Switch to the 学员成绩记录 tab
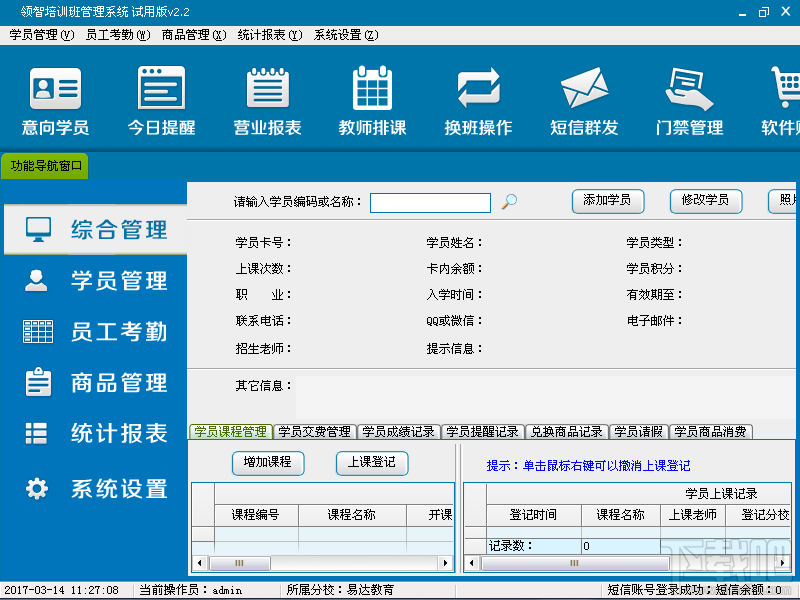The width and height of the screenshot is (800, 600). 398,432
